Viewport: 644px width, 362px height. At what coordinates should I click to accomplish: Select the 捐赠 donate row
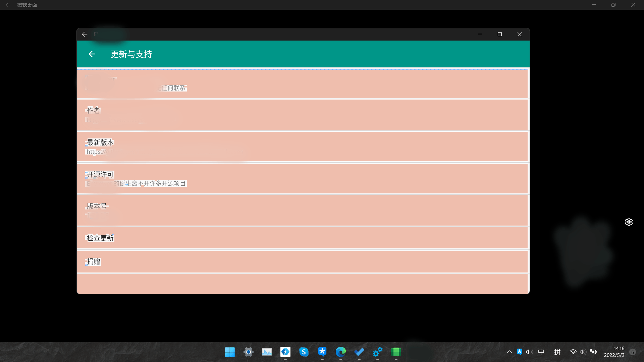coord(93,261)
